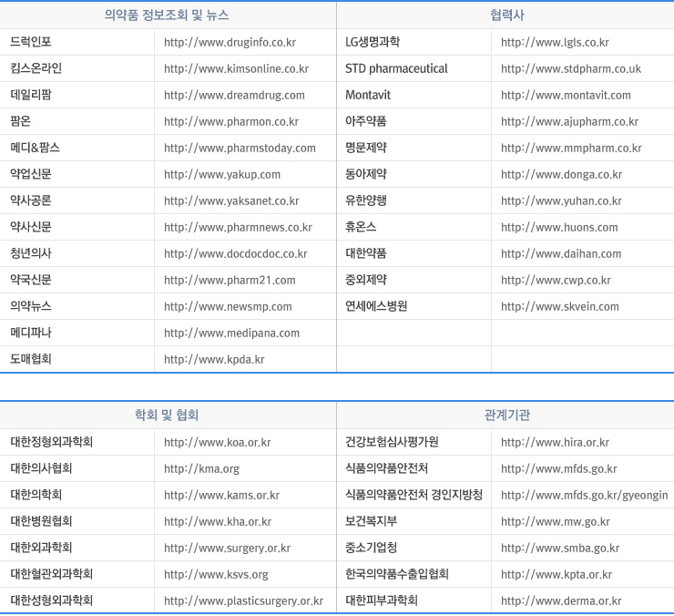Click the 청년의사 row label
Screen dimensions: 674x616
tap(31, 253)
